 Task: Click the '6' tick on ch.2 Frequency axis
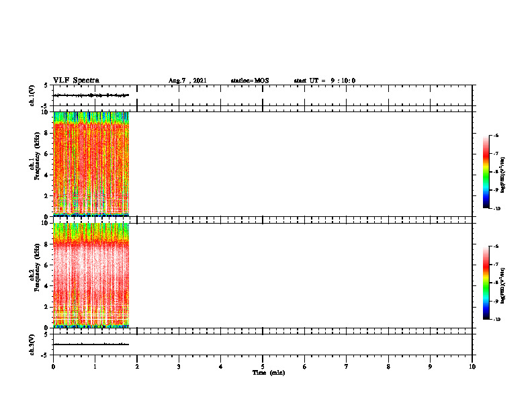pyautogui.click(x=47, y=265)
